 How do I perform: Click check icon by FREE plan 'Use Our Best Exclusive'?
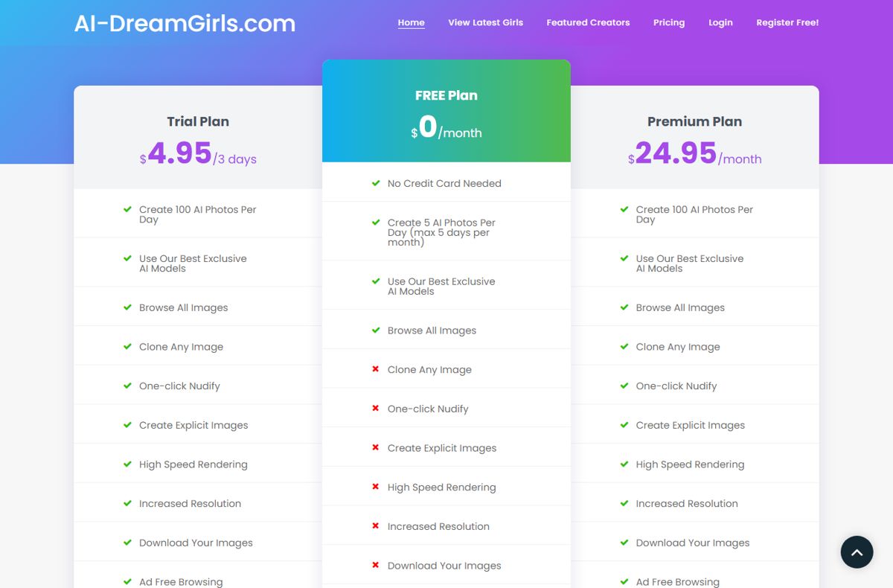(x=376, y=281)
